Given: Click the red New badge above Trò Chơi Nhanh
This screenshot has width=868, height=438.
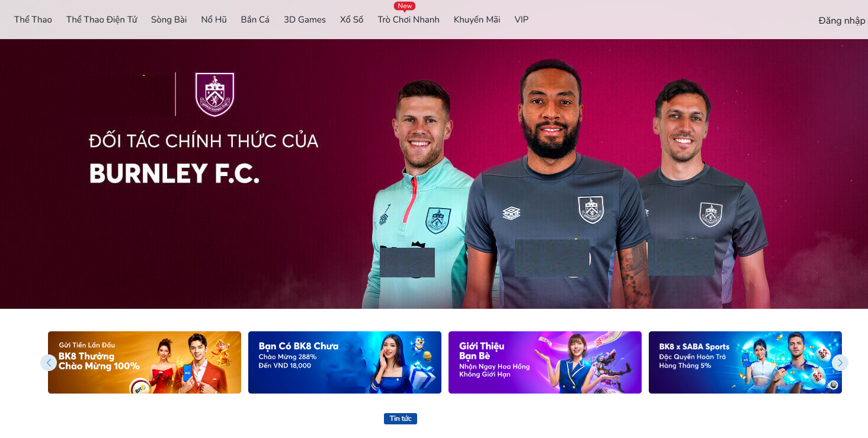Looking at the screenshot, I should coord(405,6).
